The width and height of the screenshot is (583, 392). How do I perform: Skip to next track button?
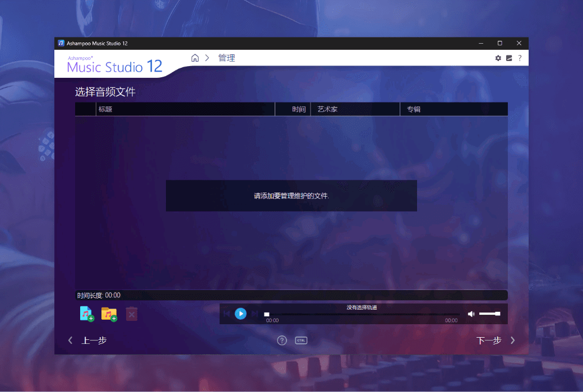(255, 314)
